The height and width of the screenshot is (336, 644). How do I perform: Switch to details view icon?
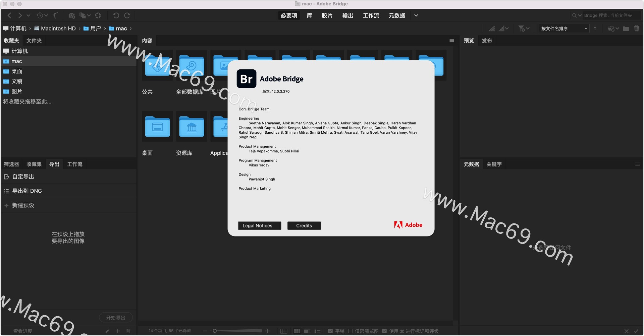click(307, 331)
